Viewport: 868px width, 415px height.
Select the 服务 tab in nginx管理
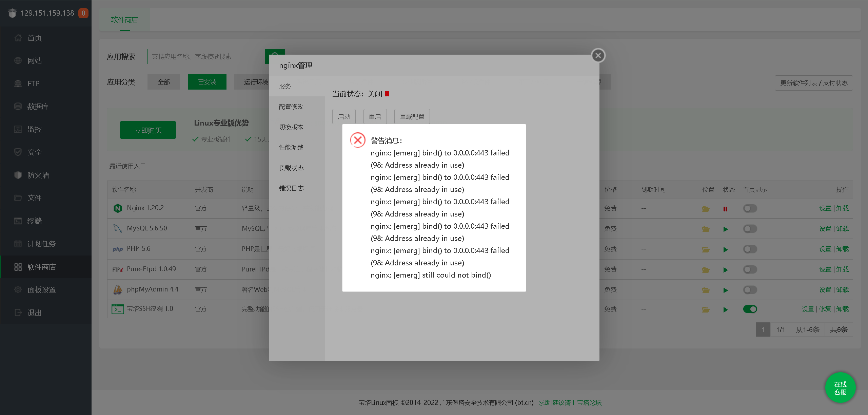coord(297,86)
